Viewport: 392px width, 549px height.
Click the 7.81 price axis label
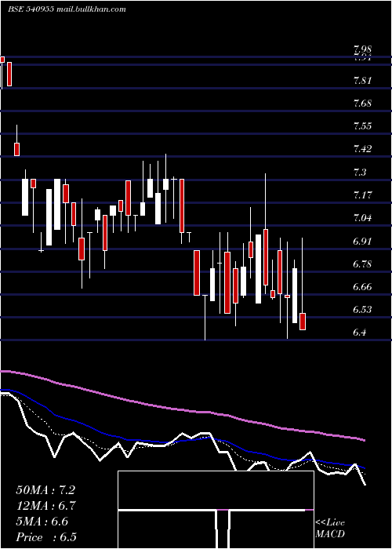(362, 81)
